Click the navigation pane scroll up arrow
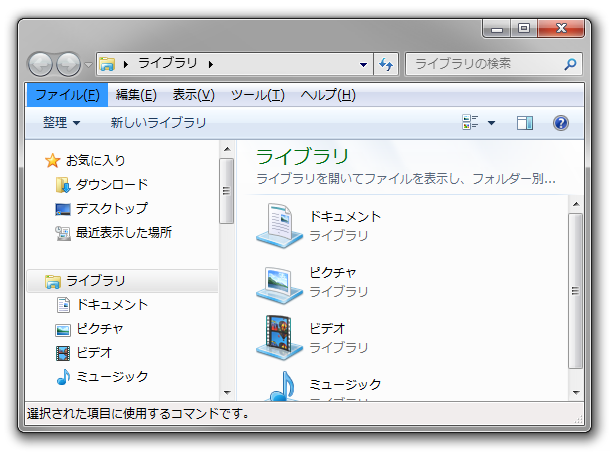 (x=227, y=149)
